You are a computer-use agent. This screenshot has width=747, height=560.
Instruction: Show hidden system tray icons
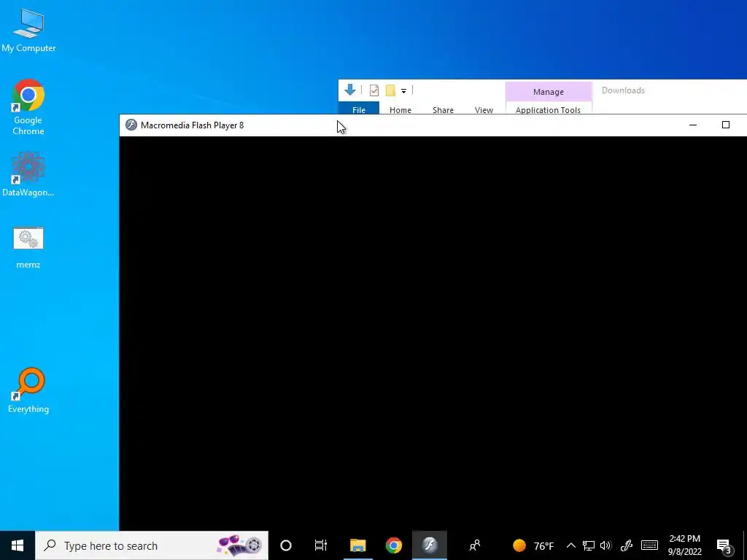pos(570,545)
